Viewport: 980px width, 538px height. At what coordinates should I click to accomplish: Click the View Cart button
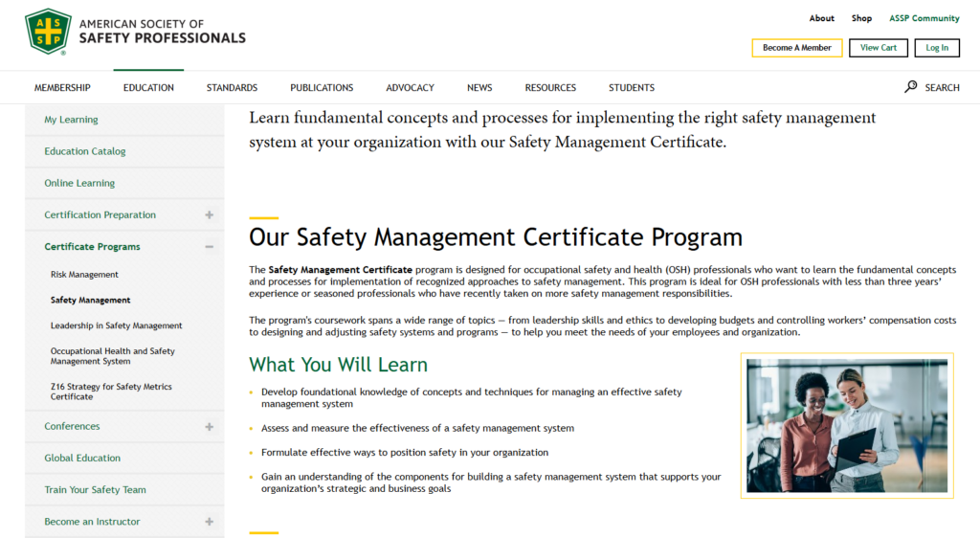click(x=879, y=48)
